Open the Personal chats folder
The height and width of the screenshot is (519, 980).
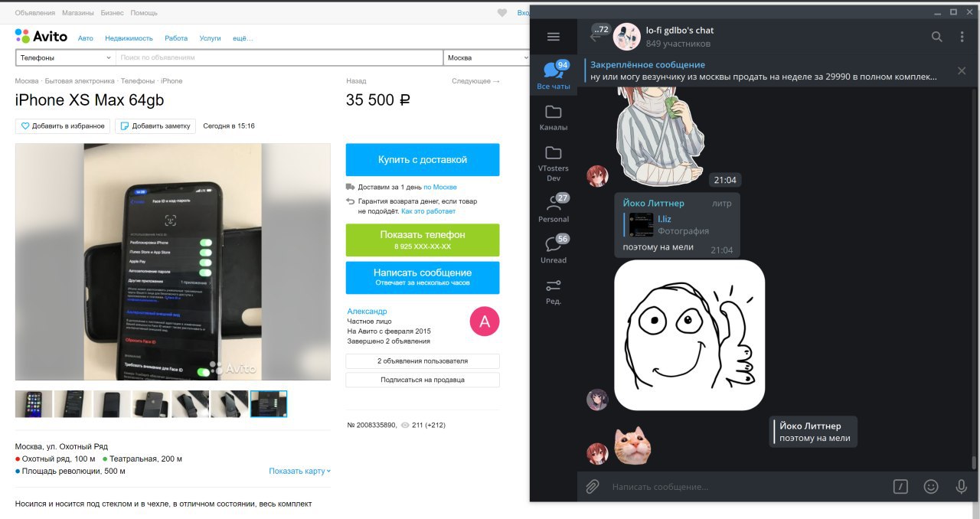point(554,208)
